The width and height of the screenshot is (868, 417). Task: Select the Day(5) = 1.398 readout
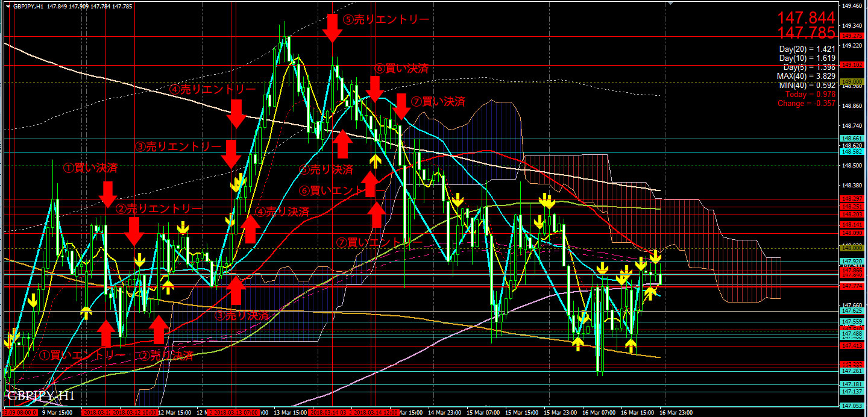(x=808, y=67)
